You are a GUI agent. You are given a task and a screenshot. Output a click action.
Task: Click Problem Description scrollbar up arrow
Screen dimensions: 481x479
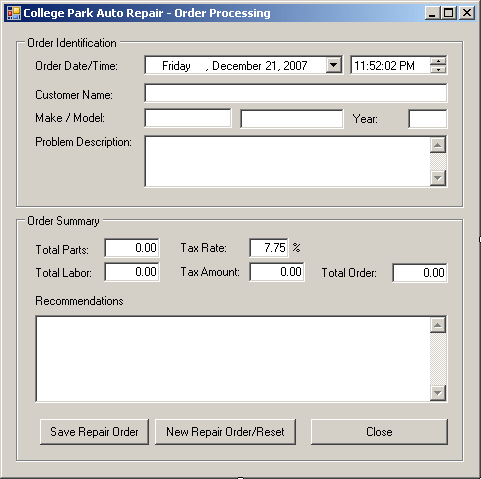pyautogui.click(x=438, y=145)
